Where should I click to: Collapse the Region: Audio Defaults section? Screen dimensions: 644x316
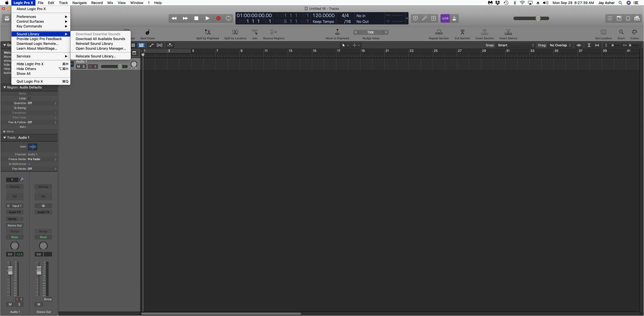[x=5, y=87]
